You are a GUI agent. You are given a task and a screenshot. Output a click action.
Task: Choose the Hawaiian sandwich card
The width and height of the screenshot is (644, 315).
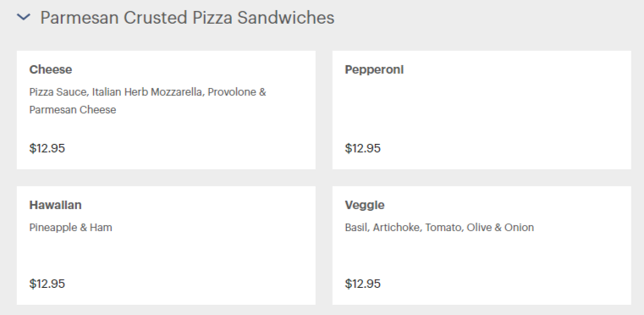[166, 246]
